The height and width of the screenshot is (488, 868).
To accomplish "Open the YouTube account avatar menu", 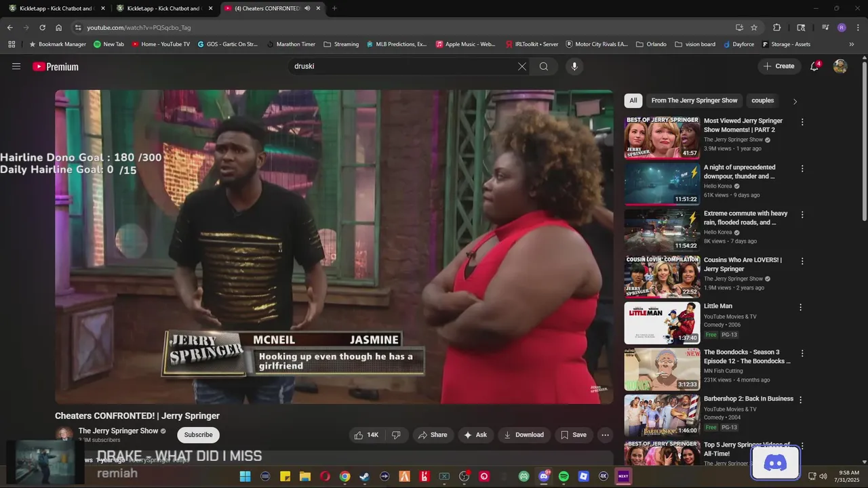I will coord(840,66).
